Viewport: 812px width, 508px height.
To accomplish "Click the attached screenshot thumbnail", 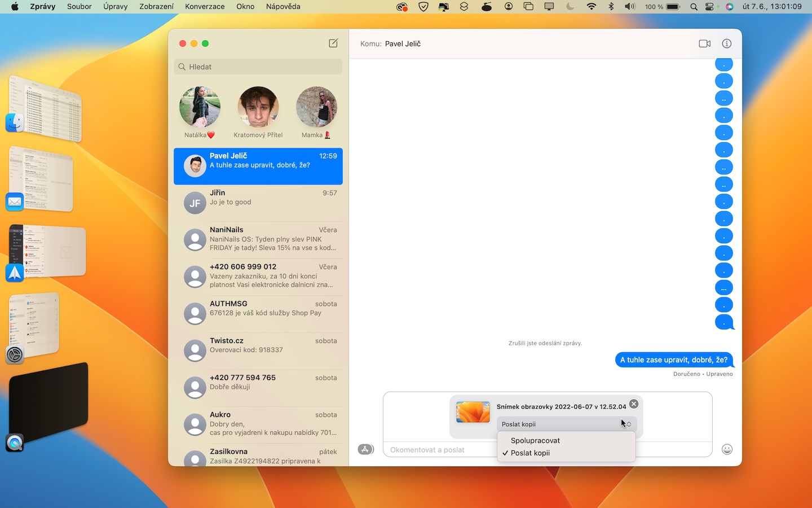I will (473, 412).
